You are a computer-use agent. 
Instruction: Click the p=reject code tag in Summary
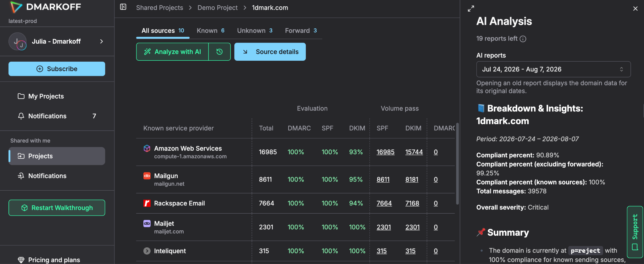tap(586, 251)
